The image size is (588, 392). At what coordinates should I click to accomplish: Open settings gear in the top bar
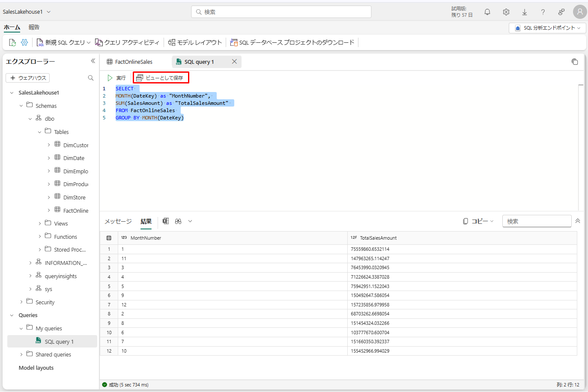click(506, 12)
